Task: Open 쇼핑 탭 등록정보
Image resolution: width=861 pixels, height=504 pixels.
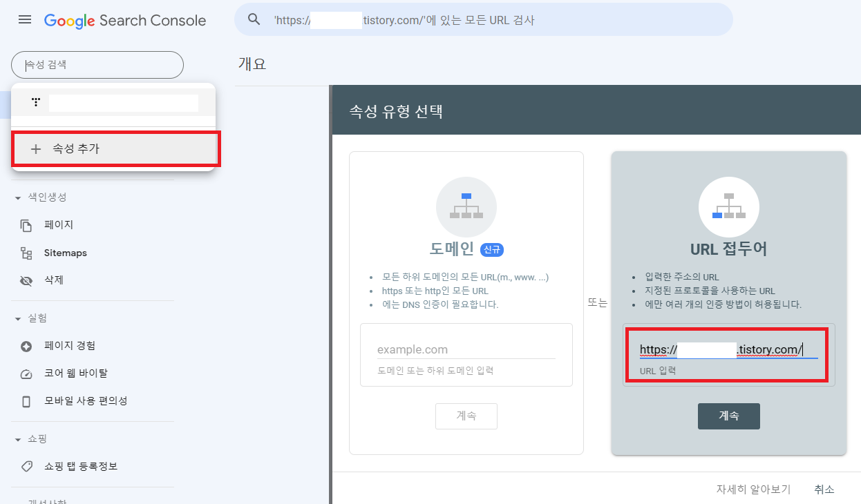Action: 81,466
